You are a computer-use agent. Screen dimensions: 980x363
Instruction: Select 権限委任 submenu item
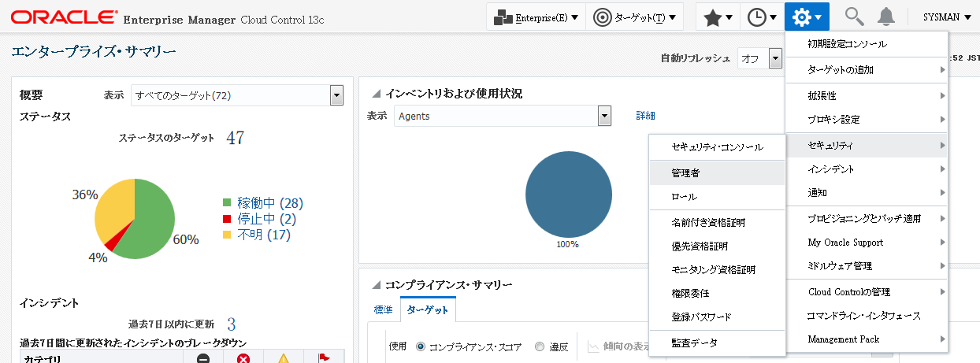717,294
